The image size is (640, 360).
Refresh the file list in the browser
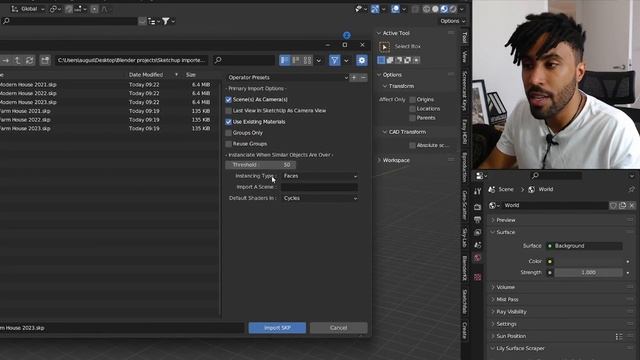click(x=29, y=60)
